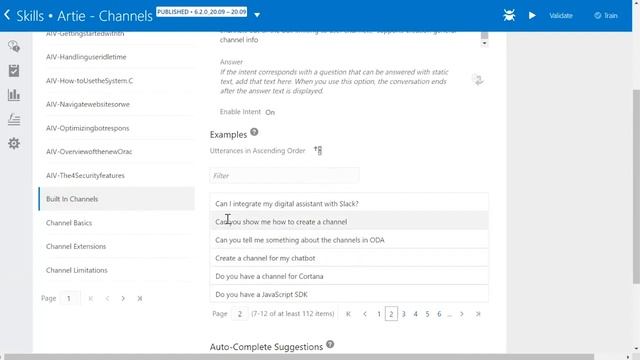This screenshot has height=360, width=640.
Task: Select 'Can I integrate my digital assistant with Slack?'
Action: [349, 203]
